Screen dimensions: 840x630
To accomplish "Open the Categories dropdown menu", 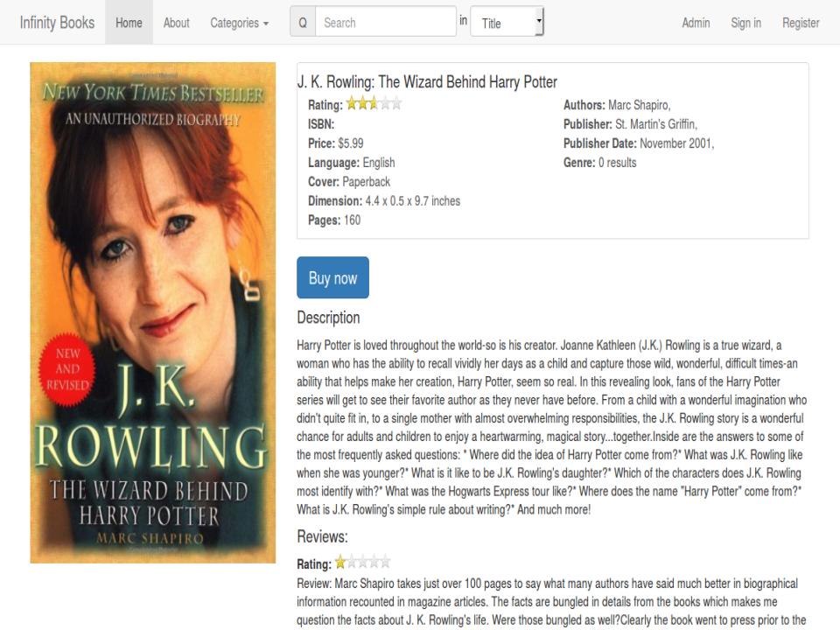I will (239, 23).
